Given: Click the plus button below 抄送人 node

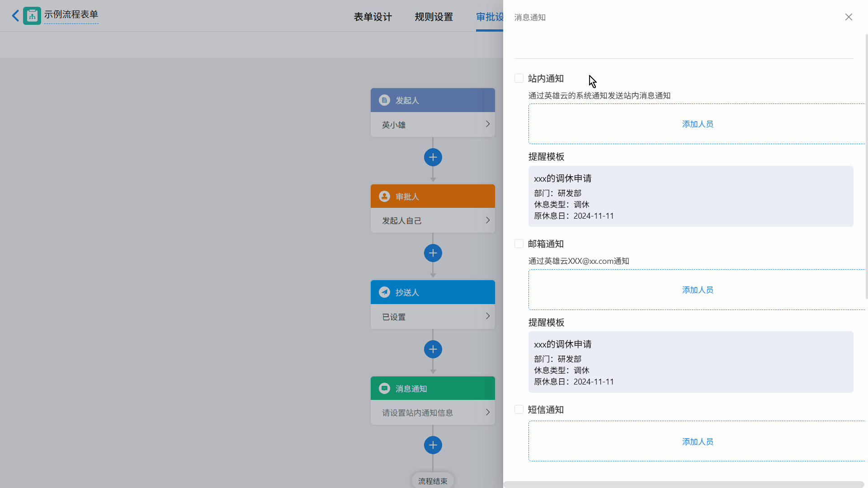Looking at the screenshot, I should [433, 349].
